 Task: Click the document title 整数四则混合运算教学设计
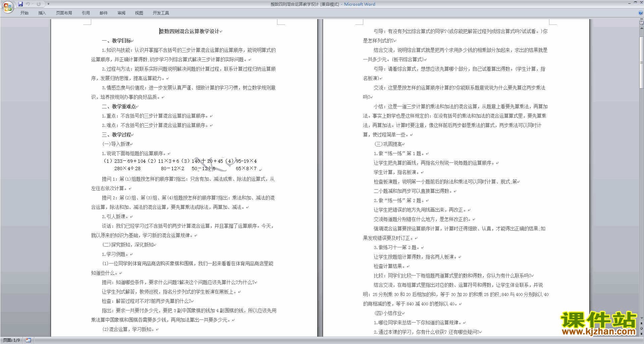pyautogui.click(x=189, y=31)
